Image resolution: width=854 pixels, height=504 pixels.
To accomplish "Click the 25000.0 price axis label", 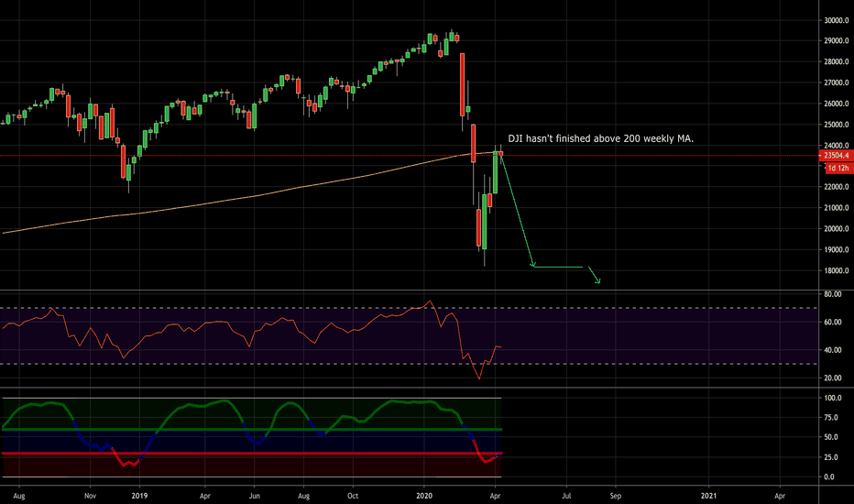I will (837, 125).
